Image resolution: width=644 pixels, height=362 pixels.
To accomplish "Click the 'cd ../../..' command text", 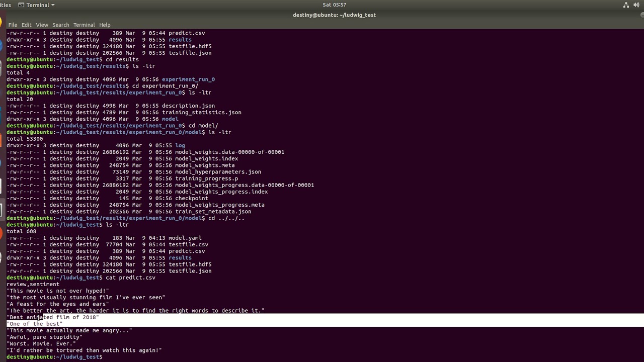I will (x=226, y=218).
